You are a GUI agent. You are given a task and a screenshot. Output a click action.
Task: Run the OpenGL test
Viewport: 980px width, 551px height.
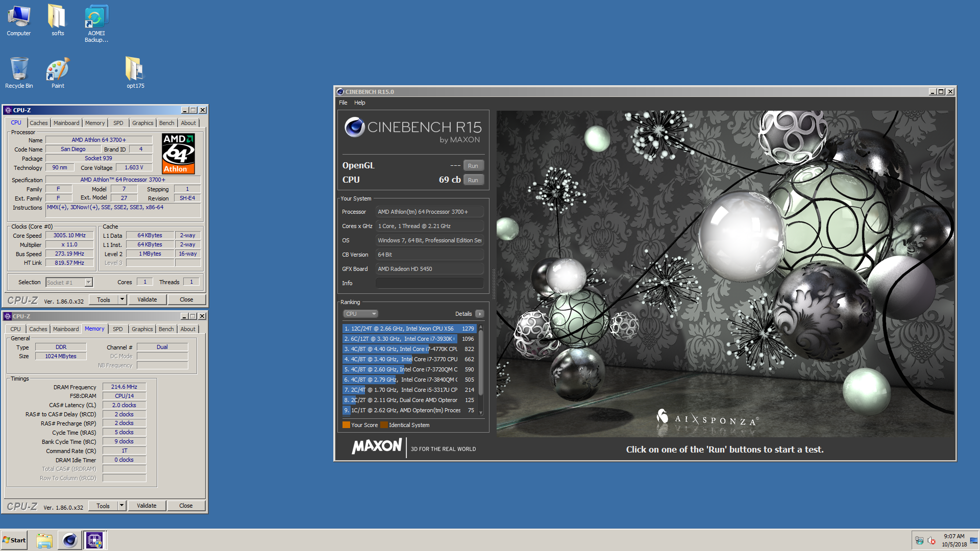tap(473, 166)
